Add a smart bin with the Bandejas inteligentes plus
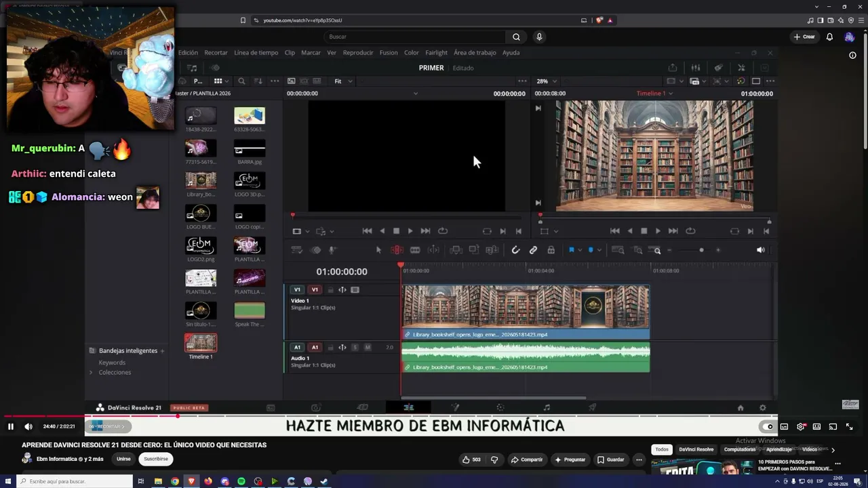 [162, 351]
